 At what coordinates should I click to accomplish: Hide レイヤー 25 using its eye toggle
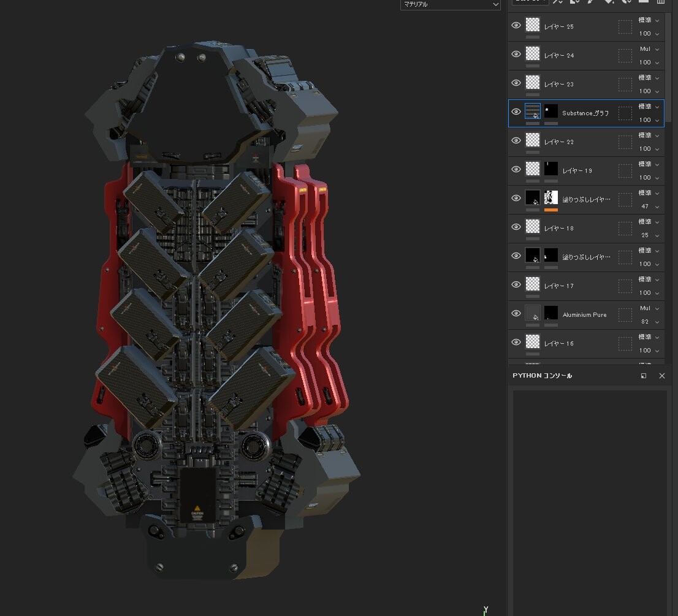tap(516, 25)
